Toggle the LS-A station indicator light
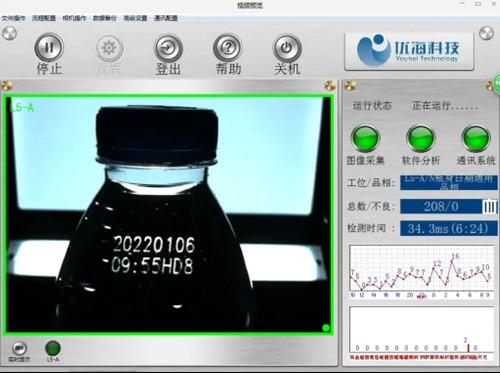This screenshot has width=500, height=373. pyautogui.click(x=53, y=348)
